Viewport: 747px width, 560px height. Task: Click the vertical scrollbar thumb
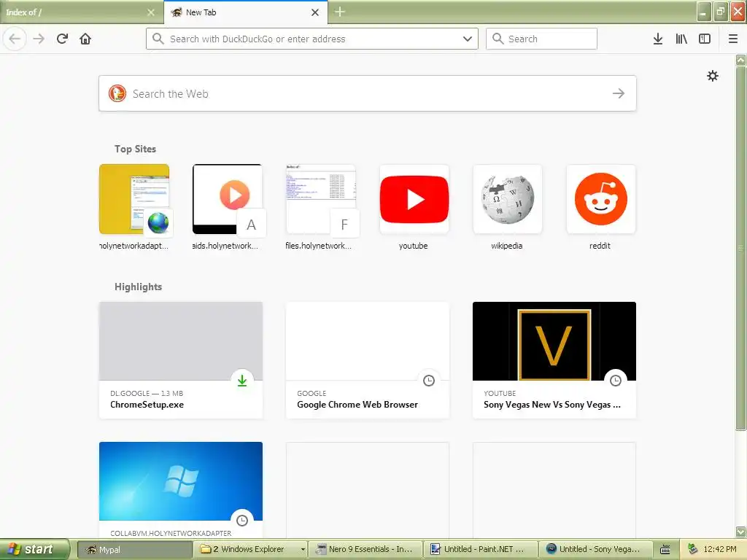coord(741,248)
